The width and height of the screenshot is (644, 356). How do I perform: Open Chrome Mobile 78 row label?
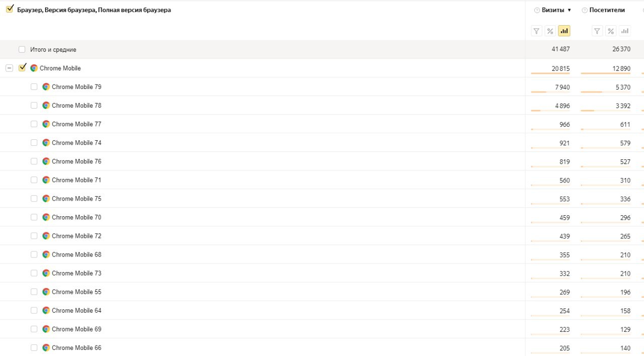coord(76,105)
